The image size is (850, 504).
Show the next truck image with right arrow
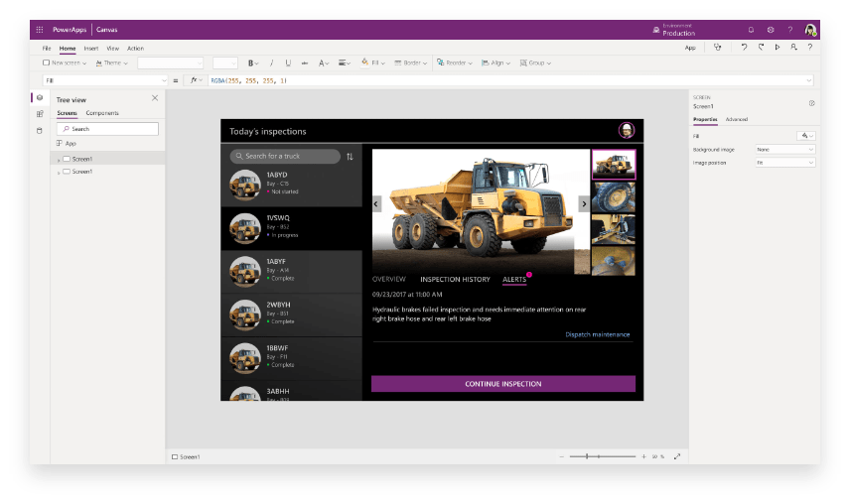point(584,204)
